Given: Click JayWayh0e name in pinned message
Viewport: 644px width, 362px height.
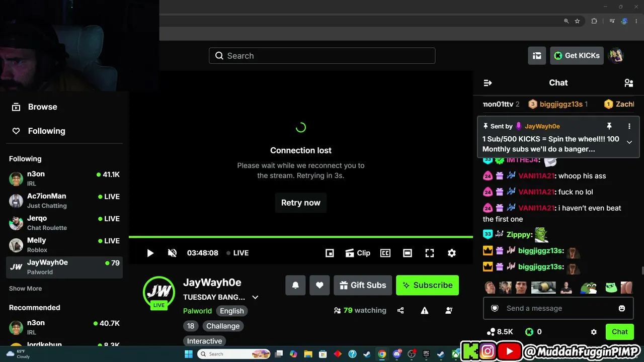Looking at the screenshot, I should [x=542, y=126].
